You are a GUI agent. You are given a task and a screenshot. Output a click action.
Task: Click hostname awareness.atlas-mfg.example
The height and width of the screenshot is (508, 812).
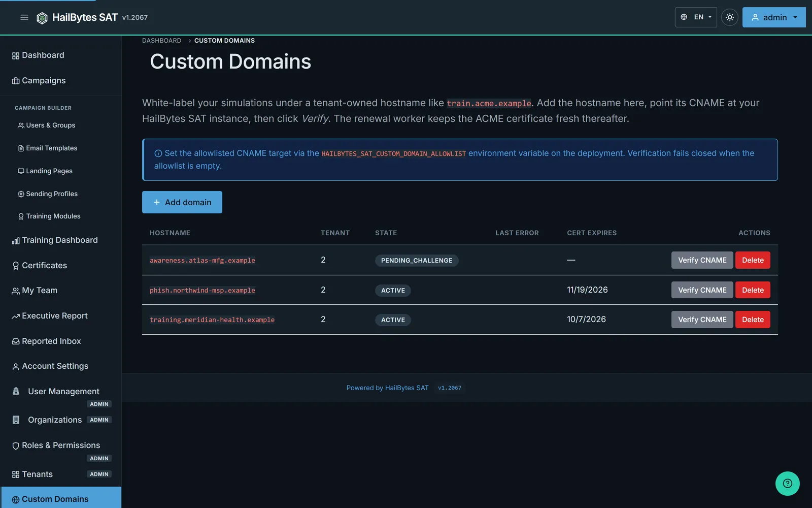coord(202,261)
